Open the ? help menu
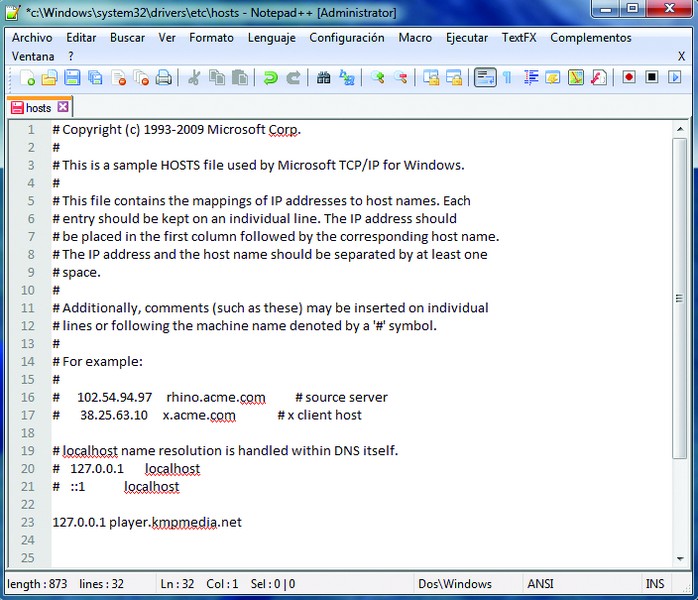 tap(71, 57)
